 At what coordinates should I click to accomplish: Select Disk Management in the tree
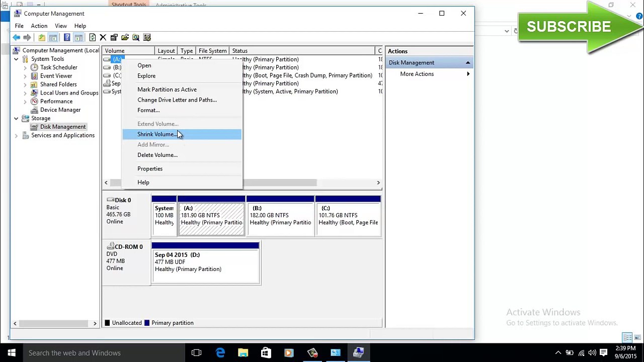(63, 127)
